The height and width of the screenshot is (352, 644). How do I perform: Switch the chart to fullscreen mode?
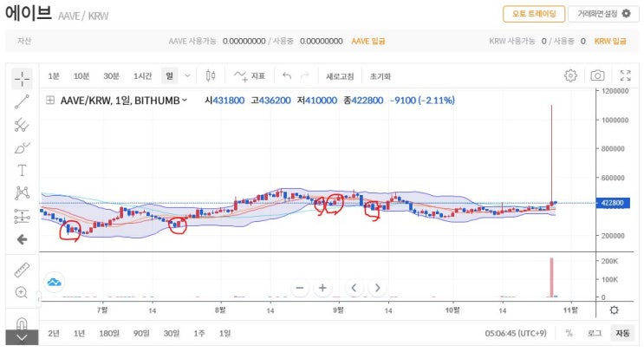click(625, 75)
